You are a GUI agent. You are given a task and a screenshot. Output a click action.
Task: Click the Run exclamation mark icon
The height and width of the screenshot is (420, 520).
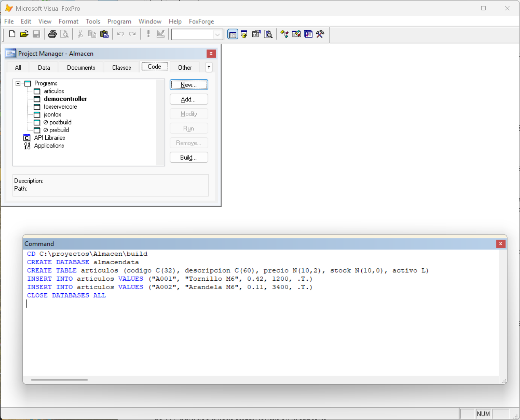click(x=149, y=34)
